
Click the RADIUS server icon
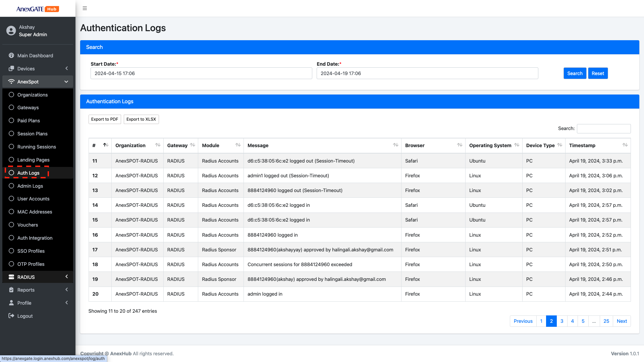tap(11, 277)
